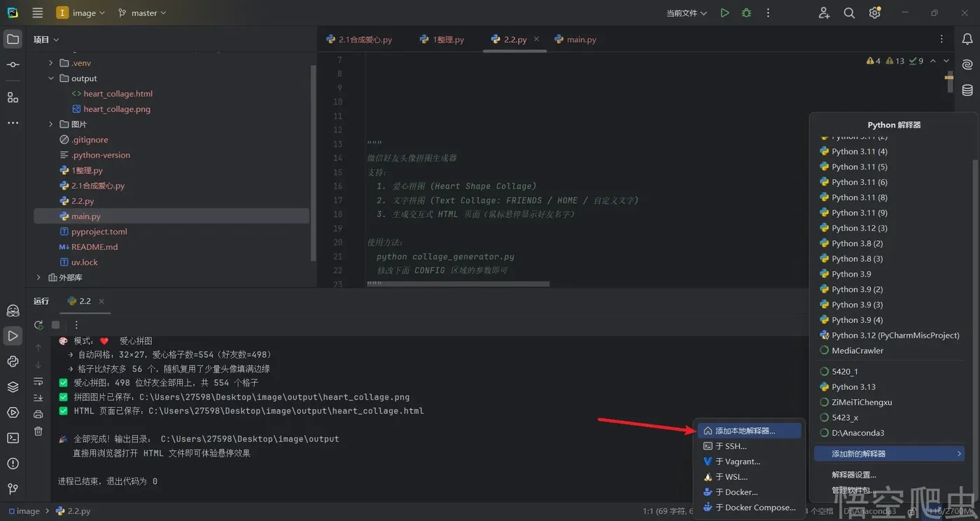
Task: Run the current file with green play button
Action: (x=724, y=13)
